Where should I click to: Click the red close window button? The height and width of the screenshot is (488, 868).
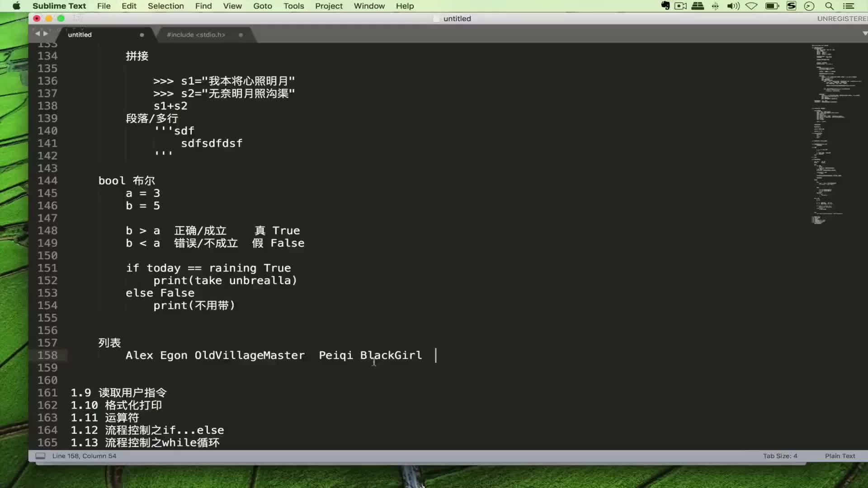(37, 19)
